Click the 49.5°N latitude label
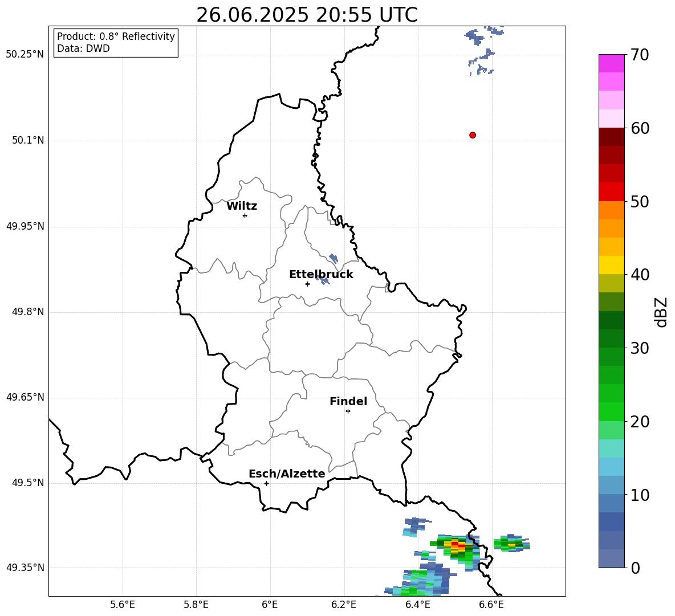Screen dimensions: 675x616 click(x=28, y=483)
